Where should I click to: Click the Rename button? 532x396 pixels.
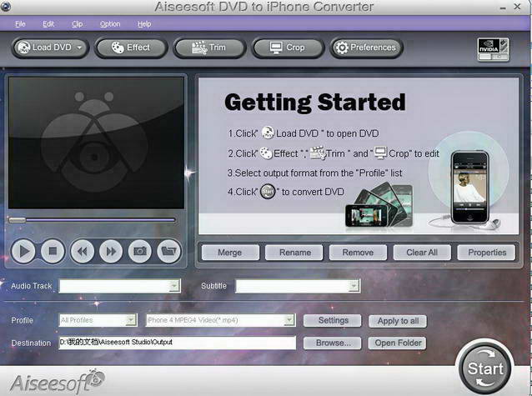click(294, 253)
